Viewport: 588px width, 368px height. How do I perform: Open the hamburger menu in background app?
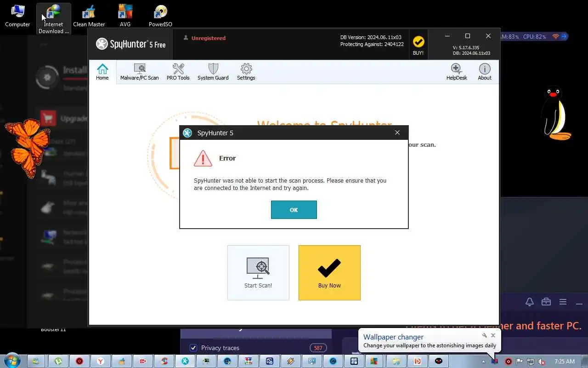point(563,302)
